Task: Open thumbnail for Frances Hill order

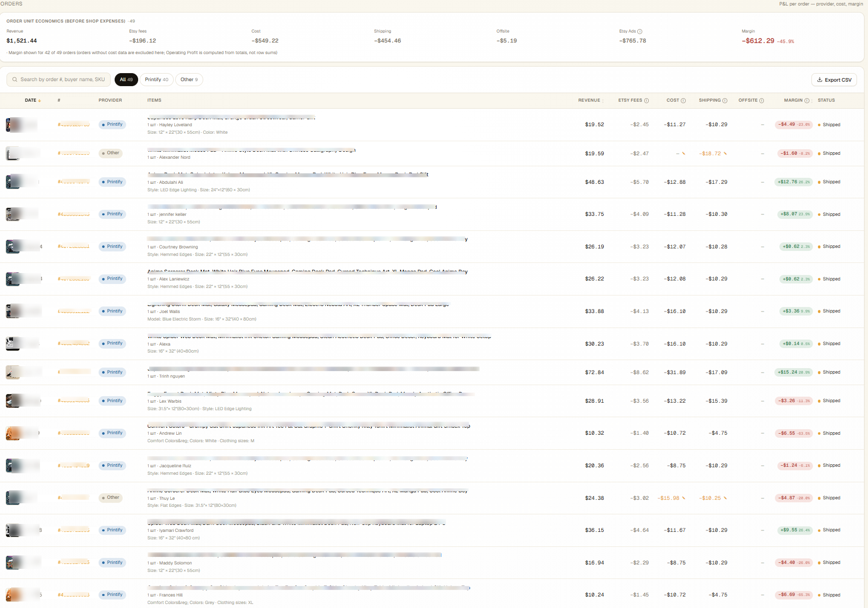Action: point(13,595)
